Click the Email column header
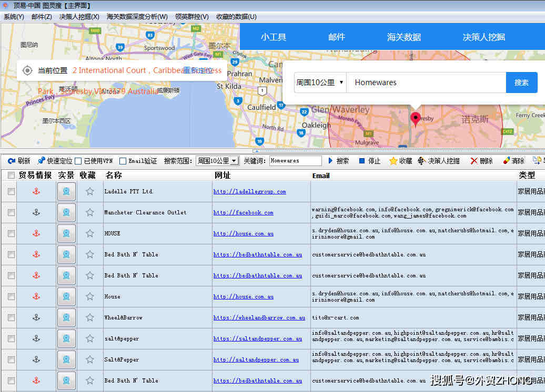This screenshot has width=545, height=392. pos(321,176)
